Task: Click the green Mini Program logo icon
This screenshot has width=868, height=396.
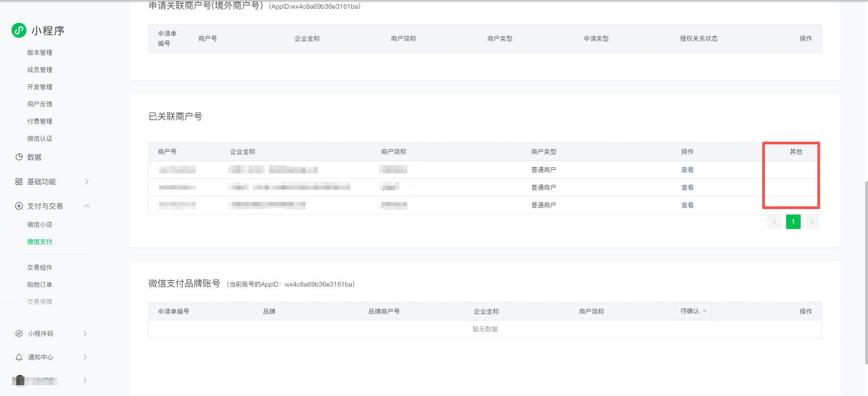Action: [19, 30]
